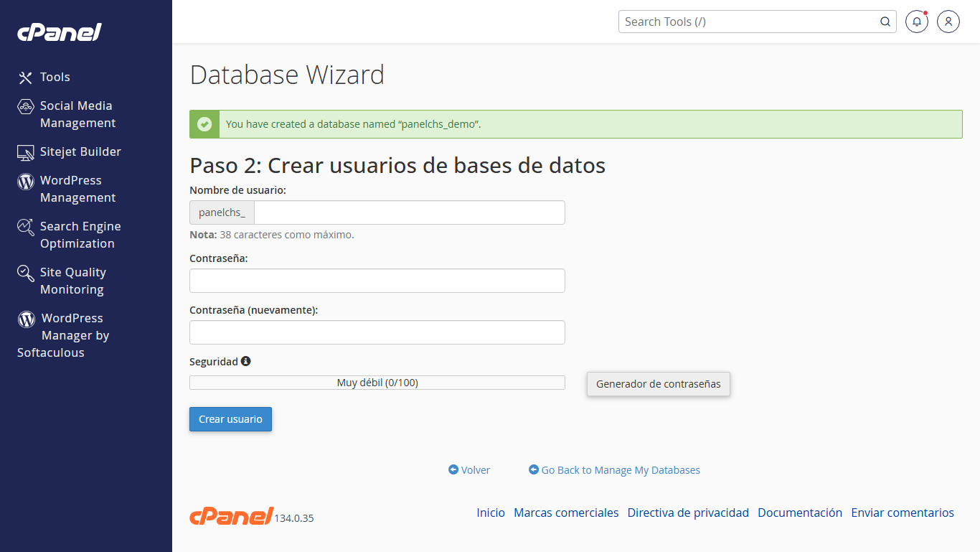Click the Tools wrench icon
Image resolution: width=980 pixels, height=552 pixels.
(26, 78)
